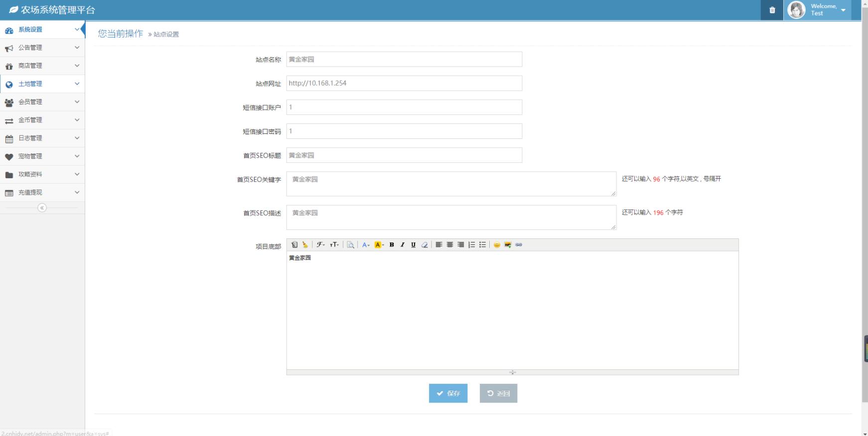Focus the 首页SEO标题 input field

click(404, 155)
